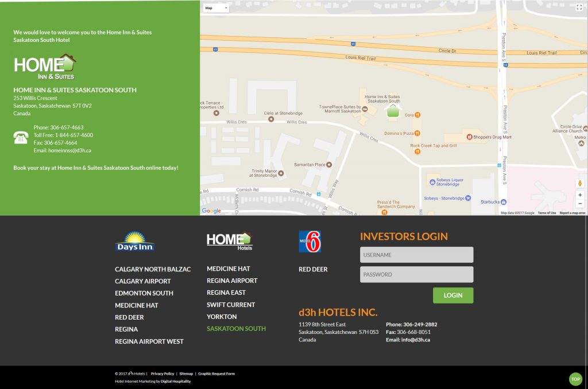Image resolution: width=588 pixels, height=389 pixels.
Task: Click the telephone icon beside contact details
Action: (21, 138)
